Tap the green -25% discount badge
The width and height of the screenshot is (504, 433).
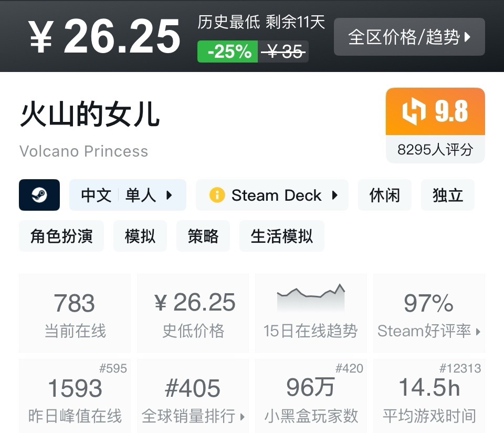[x=228, y=51]
